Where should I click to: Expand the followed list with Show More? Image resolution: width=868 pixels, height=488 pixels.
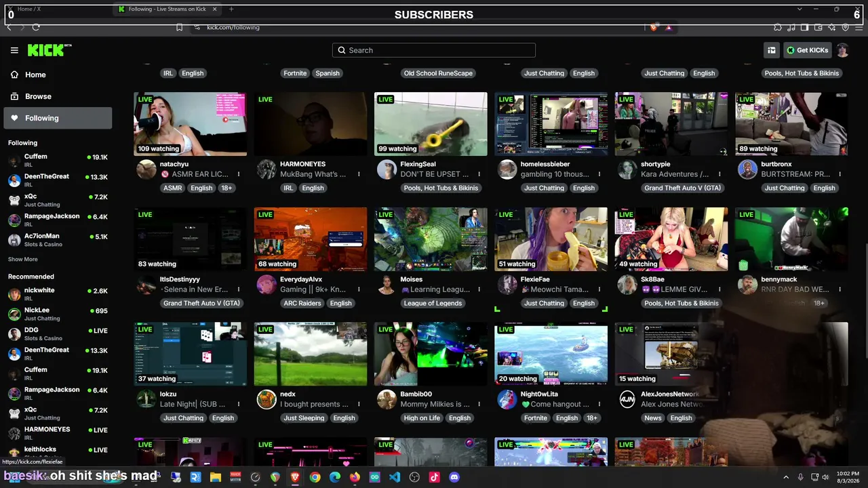click(23, 259)
